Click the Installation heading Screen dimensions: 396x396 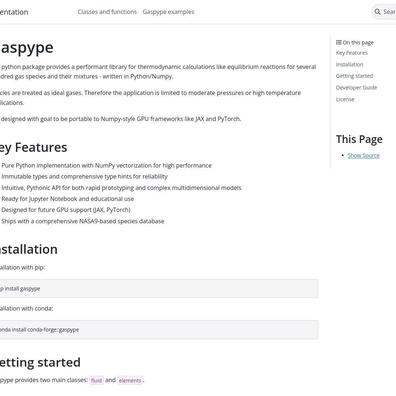click(29, 249)
